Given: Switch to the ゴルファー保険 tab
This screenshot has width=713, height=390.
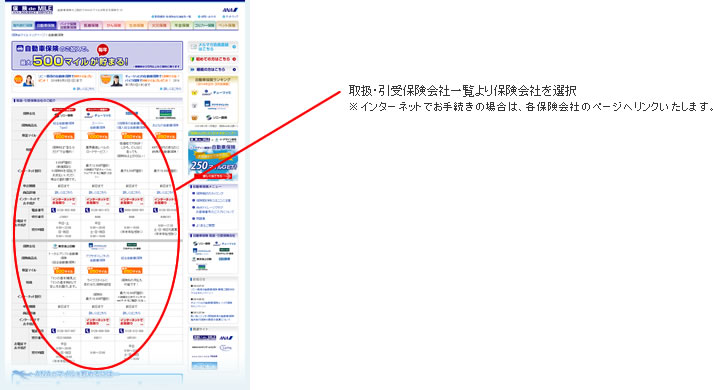Looking at the screenshot, I should click(x=205, y=25).
